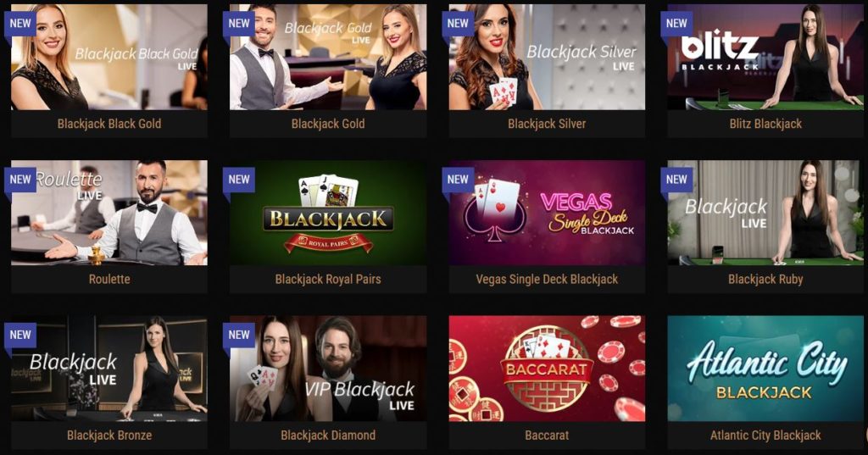This screenshot has height=455, width=868.
Task: Open the Baccarat game thumbnail
Action: tap(547, 369)
